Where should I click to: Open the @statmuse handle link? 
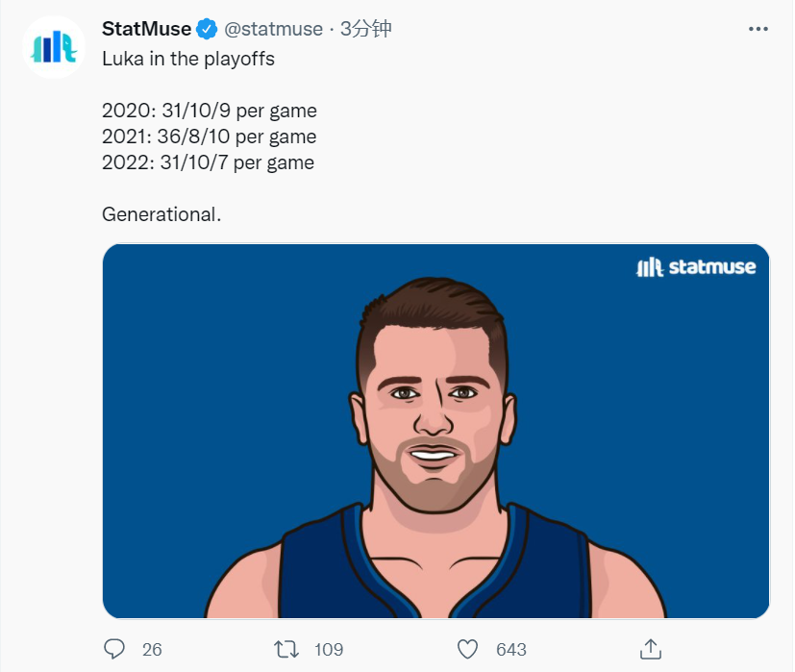point(273,30)
